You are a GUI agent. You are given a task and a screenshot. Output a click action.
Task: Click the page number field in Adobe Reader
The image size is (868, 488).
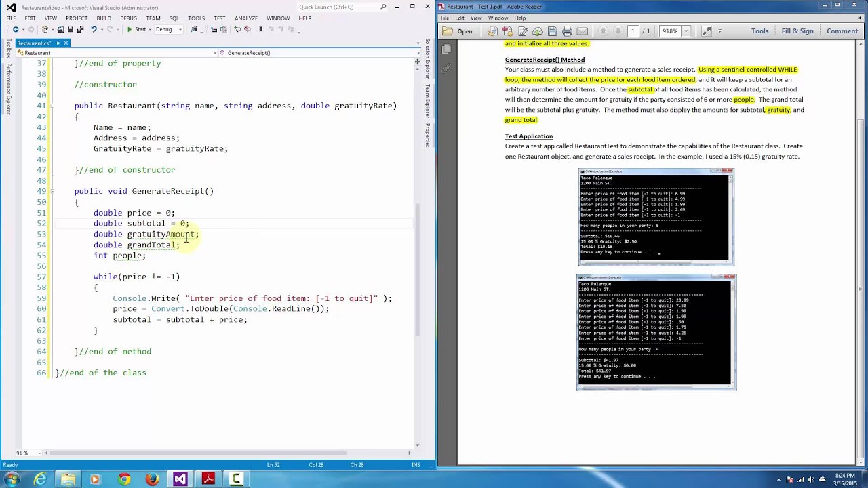coord(633,31)
